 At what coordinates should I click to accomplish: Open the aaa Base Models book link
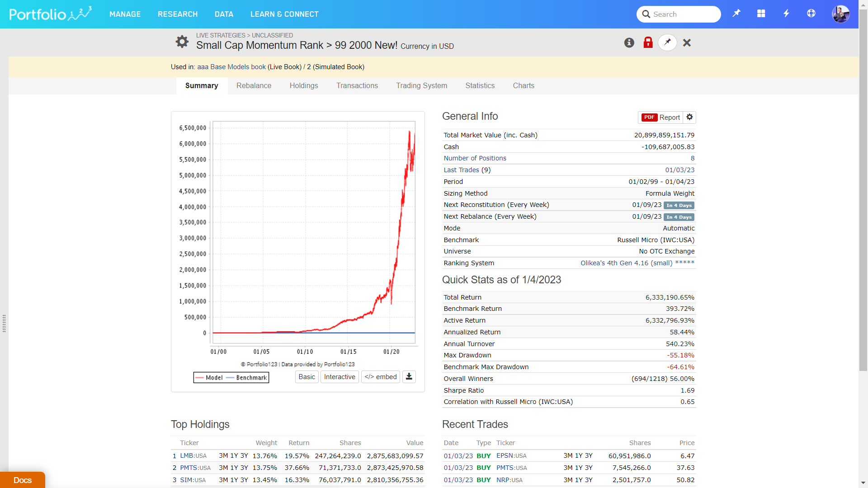coord(231,67)
